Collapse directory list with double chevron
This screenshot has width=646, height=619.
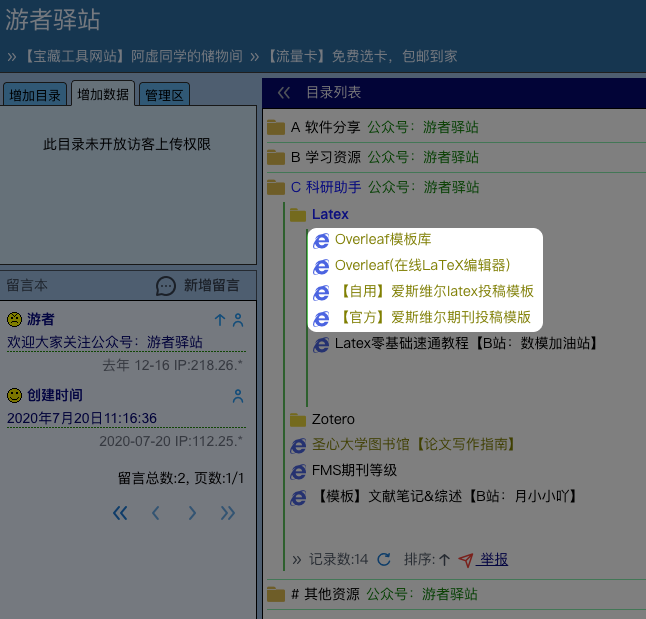[x=284, y=93]
